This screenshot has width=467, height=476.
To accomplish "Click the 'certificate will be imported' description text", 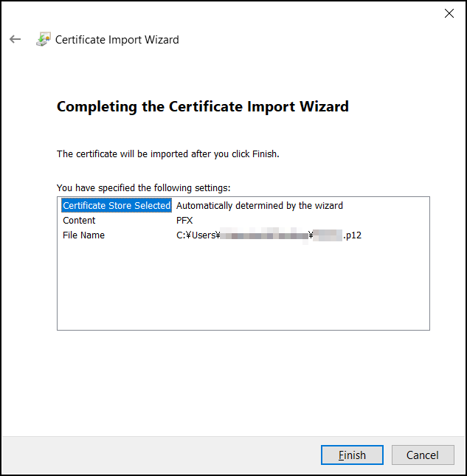I will click(x=167, y=154).
